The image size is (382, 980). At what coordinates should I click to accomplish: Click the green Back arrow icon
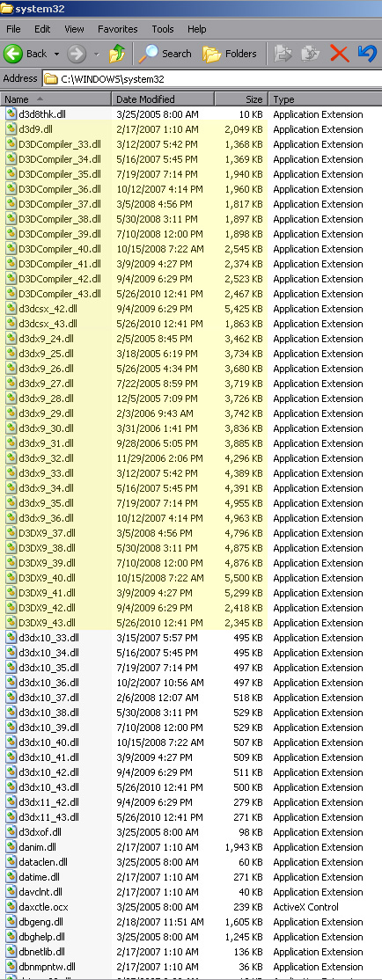[x=13, y=54]
